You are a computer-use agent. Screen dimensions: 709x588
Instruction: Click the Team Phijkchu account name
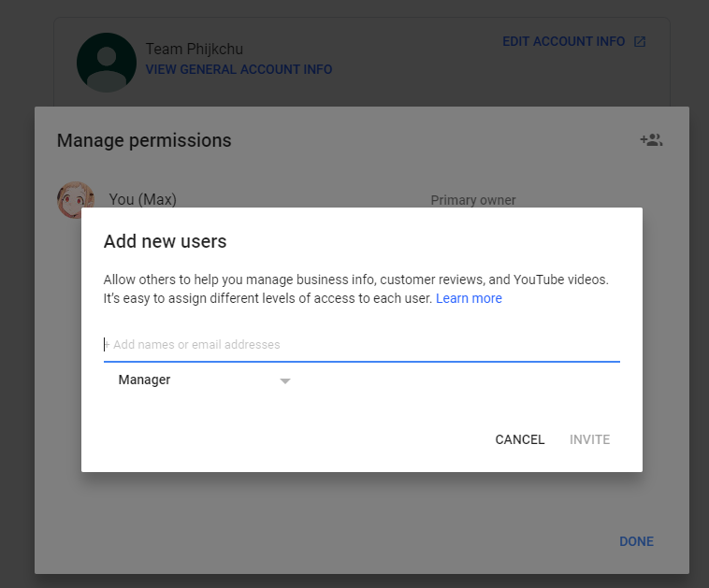point(194,49)
